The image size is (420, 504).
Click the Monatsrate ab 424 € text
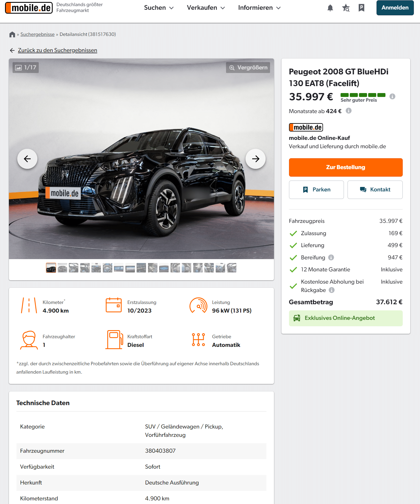315,111
